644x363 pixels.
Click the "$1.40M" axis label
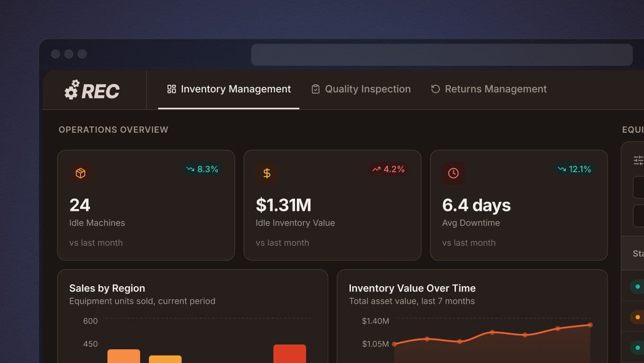click(376, 321)
